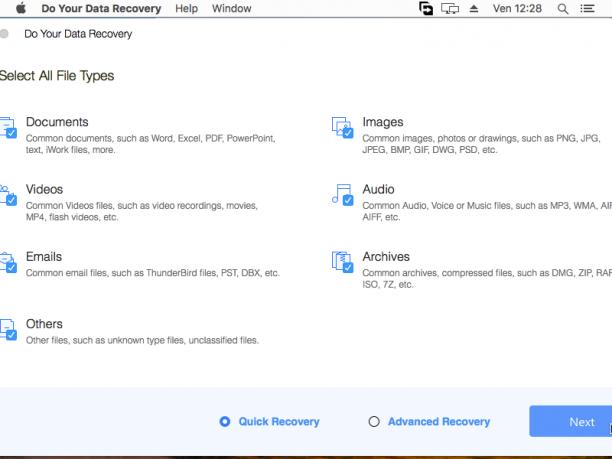Click the Quick Recovery label

[279, 422]
